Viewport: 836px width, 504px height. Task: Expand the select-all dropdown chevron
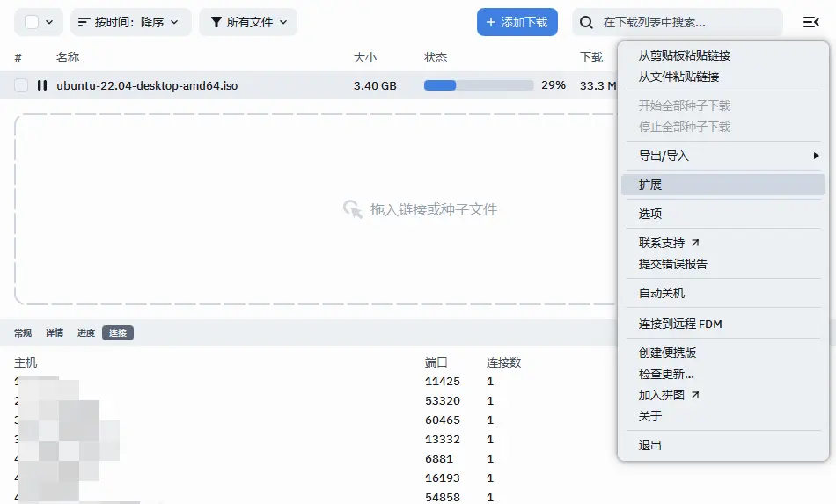49,22
